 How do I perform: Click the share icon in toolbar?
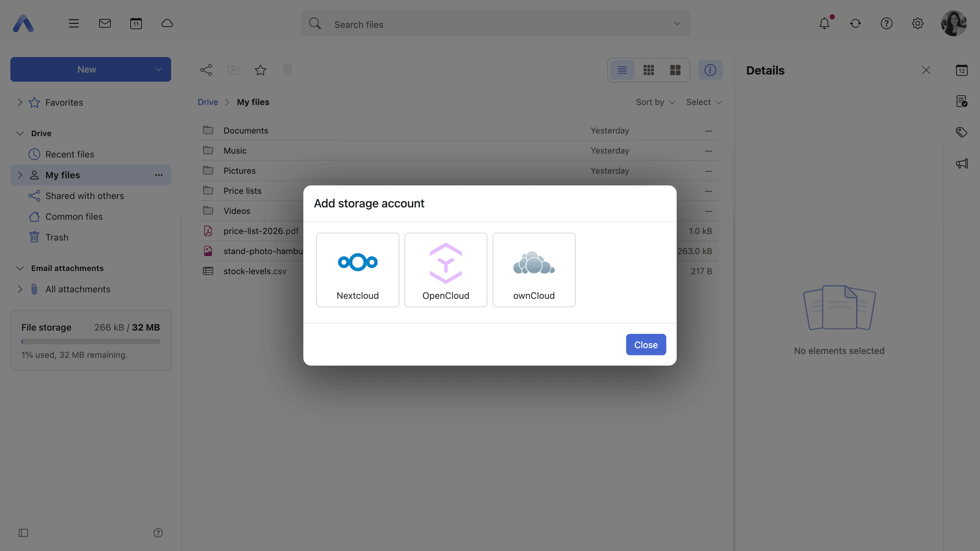(206, 70)
